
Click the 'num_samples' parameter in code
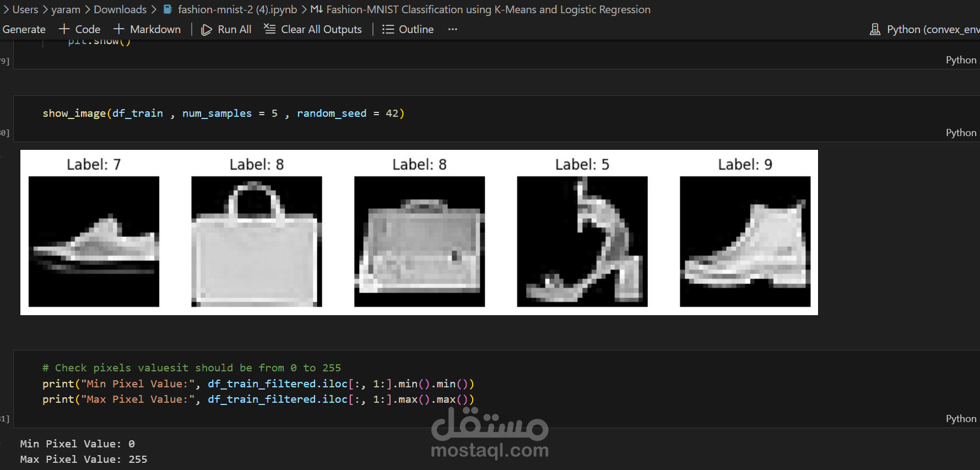pyautogui.click(x=217, y=114)
